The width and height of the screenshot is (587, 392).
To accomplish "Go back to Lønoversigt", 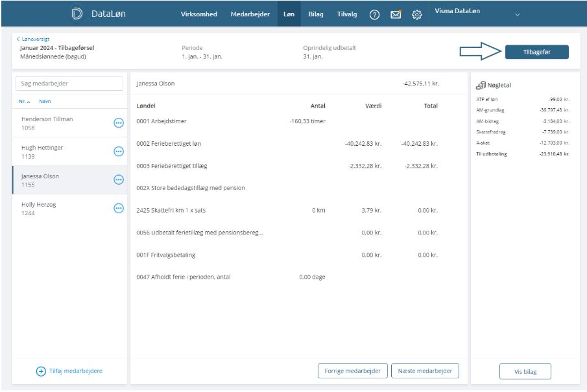I will 33,39.
